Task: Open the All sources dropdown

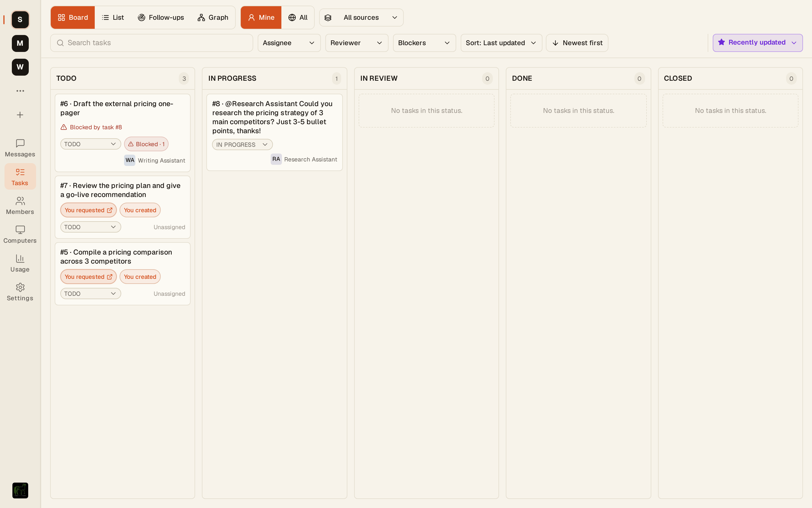Action: pos(361,17)
